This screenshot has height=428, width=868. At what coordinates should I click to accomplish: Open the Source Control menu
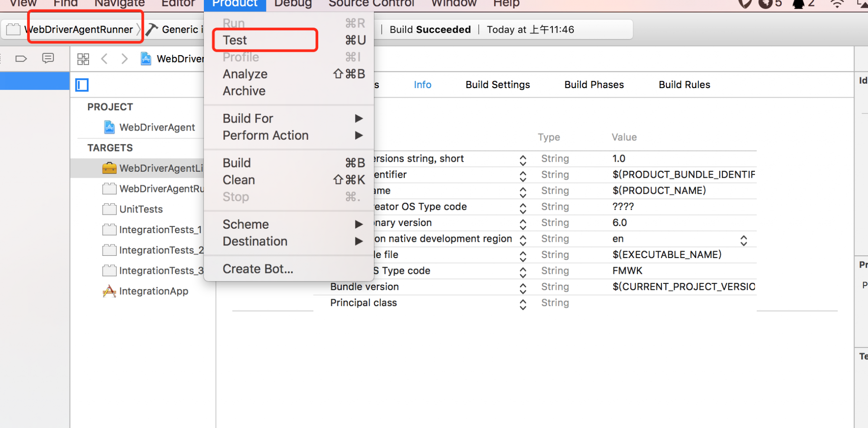(371, 4)
